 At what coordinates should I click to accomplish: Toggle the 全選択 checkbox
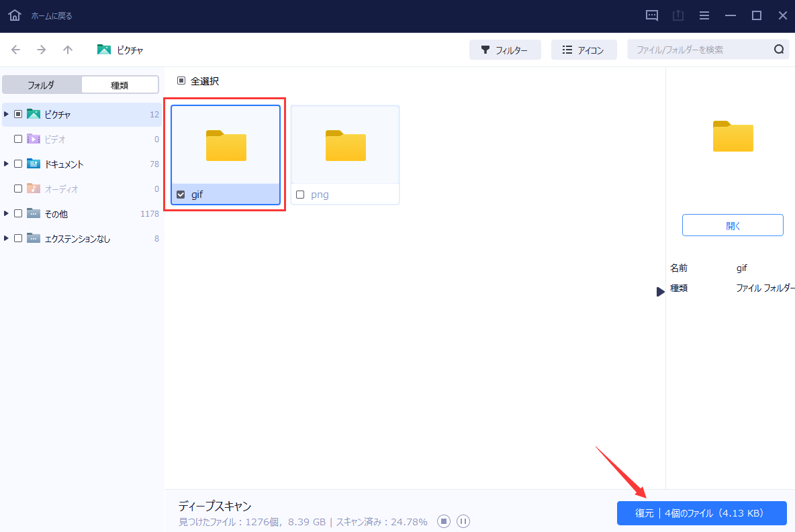click(181, 81)
